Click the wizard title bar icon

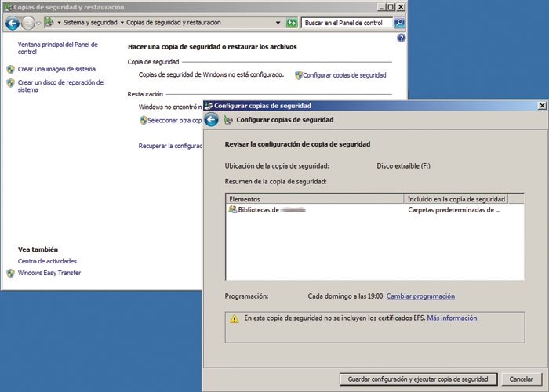tap(209, 106)
